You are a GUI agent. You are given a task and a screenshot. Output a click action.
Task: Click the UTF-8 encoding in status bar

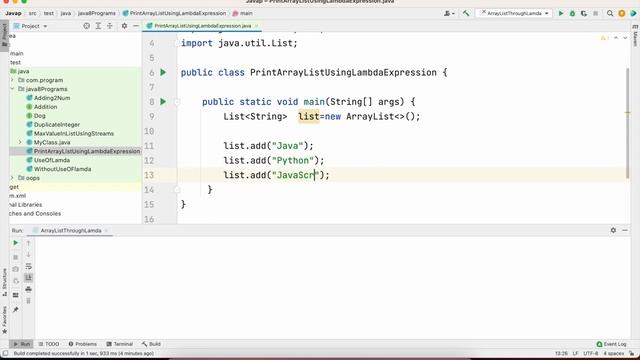[x=591, y=353]
